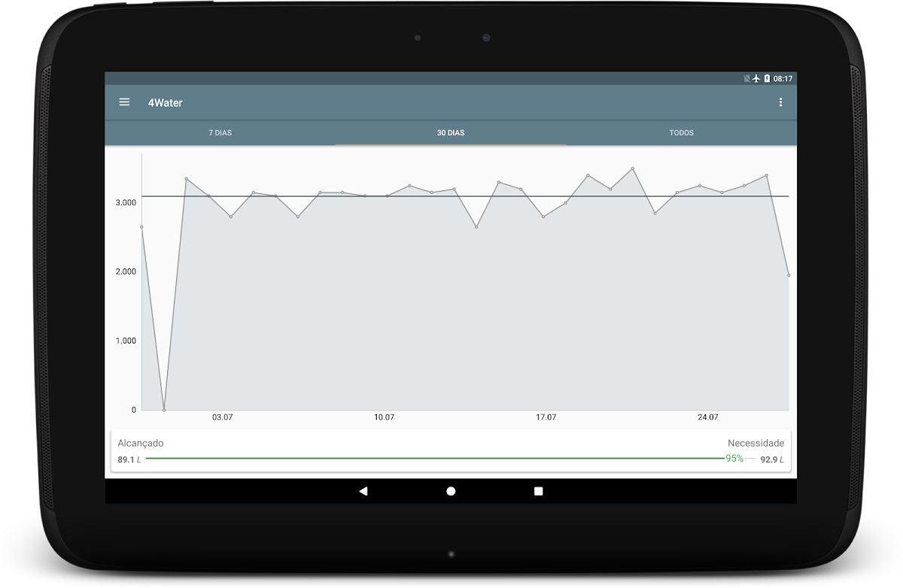
Task: Tap the 89.1 L achieved value
Action: [129, 459]
